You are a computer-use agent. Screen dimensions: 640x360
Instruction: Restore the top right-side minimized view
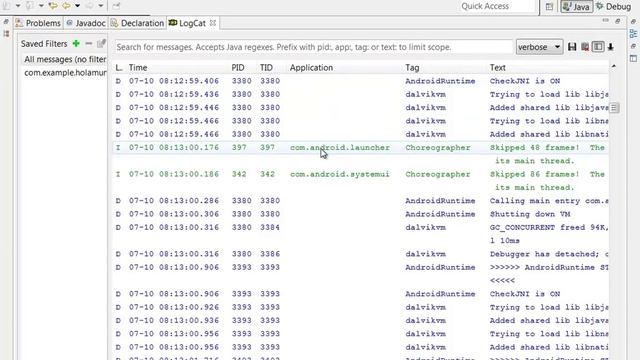633,22
